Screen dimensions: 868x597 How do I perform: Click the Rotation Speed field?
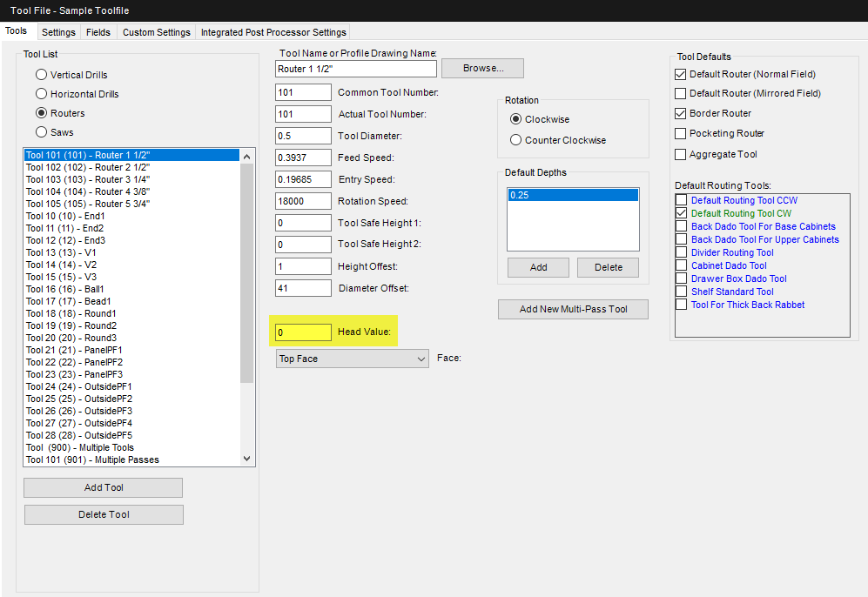tap(303, 201)
